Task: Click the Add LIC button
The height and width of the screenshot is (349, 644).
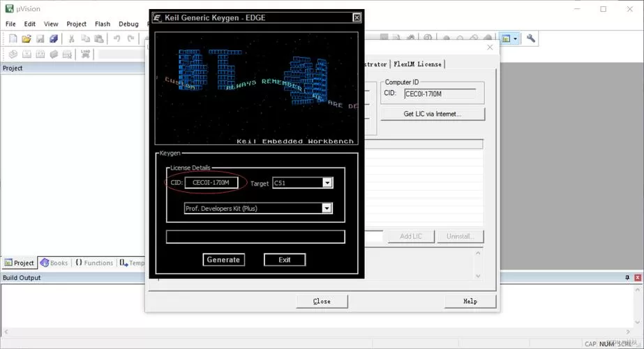Action: pos(411,237)
